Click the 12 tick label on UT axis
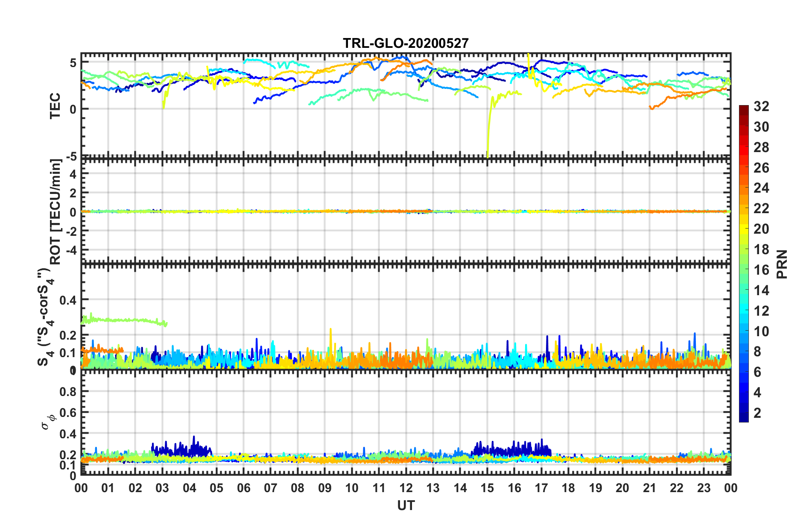Viewport: 812px width, 528px height. point(406,488)
